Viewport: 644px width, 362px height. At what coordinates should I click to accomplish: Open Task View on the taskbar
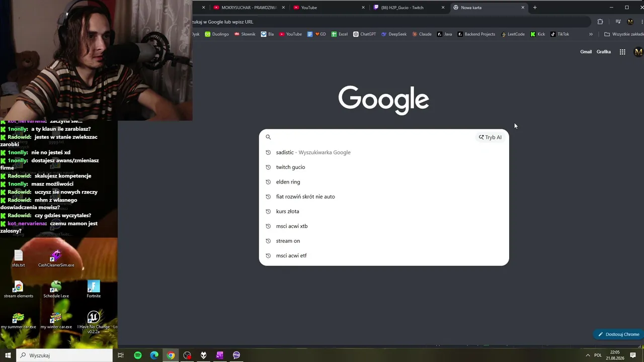click(121, 355)
